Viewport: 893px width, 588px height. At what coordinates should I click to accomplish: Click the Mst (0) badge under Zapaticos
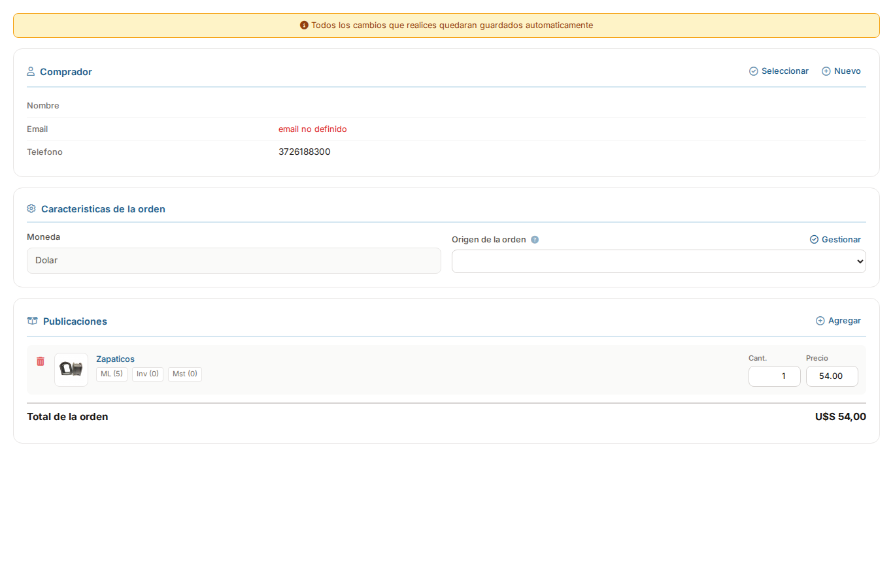point(184,374)
